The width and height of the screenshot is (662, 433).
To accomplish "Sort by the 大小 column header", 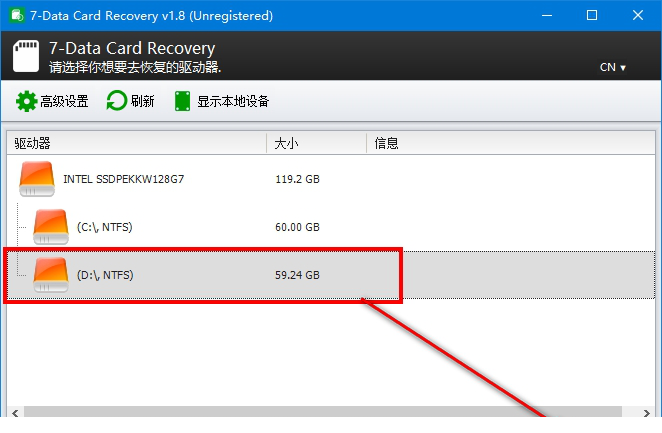I will (316, 143).
